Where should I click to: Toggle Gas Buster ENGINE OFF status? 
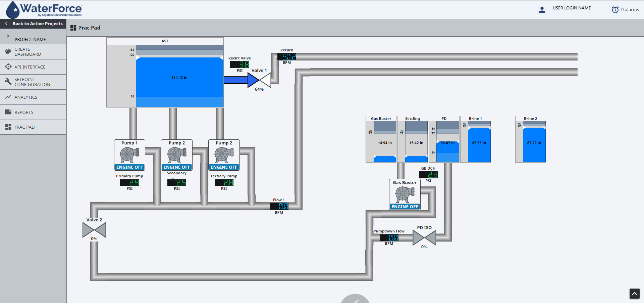(x=405, y=207)
